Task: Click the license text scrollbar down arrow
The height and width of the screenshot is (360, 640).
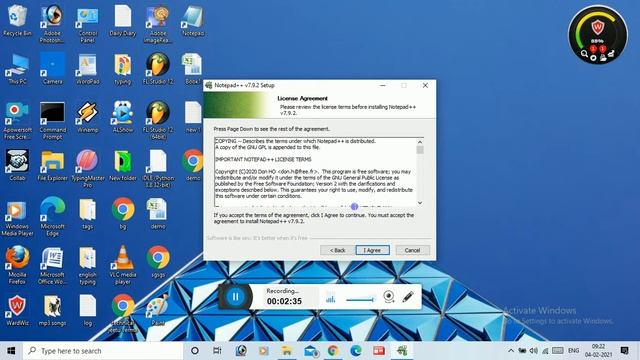Action: click(420, 203)
